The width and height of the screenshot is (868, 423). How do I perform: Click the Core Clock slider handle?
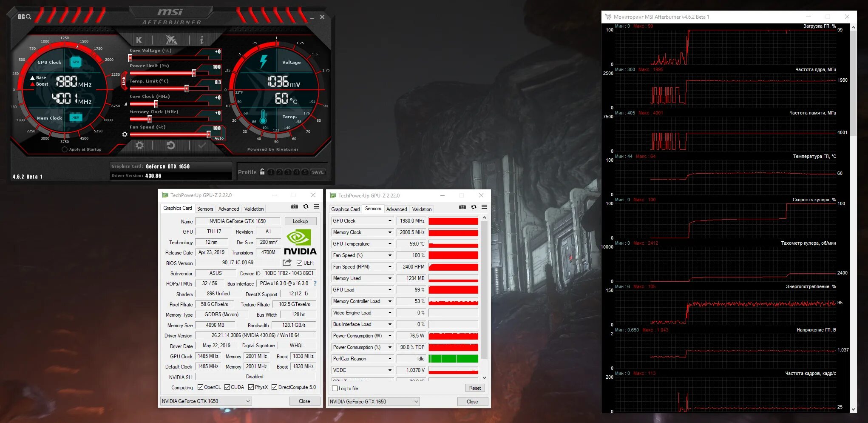[156, 104]
